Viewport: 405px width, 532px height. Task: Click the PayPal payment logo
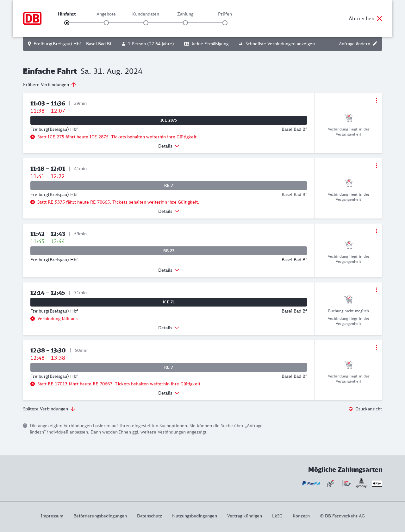coord(311,483)
